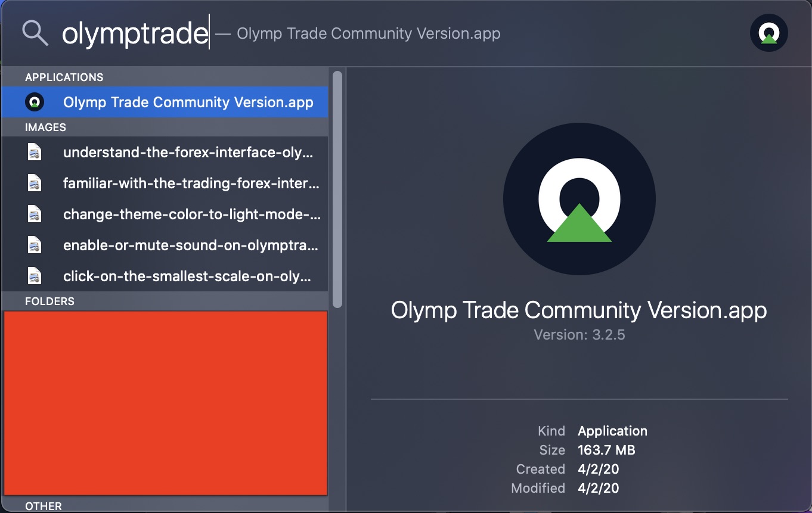
Task: Click the APPLICATIONS section header
Action: pyautogui.click(x=64, y=77)
